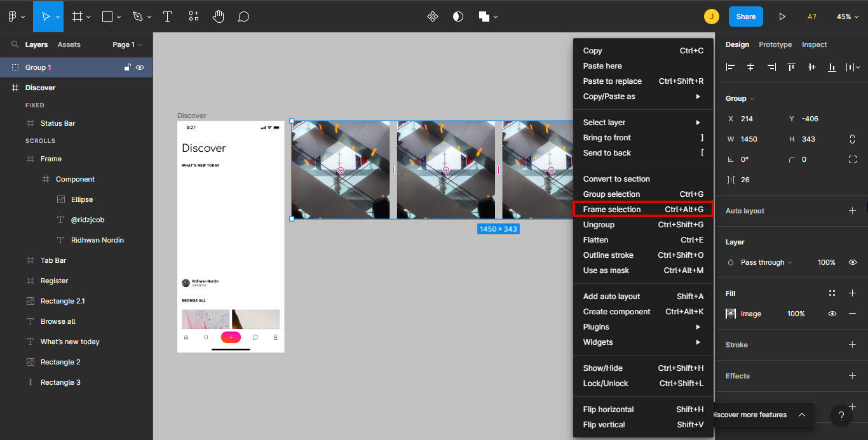Screen dimensions: 868x440
Task: Click the Present play button
Action: coord(782,17)
